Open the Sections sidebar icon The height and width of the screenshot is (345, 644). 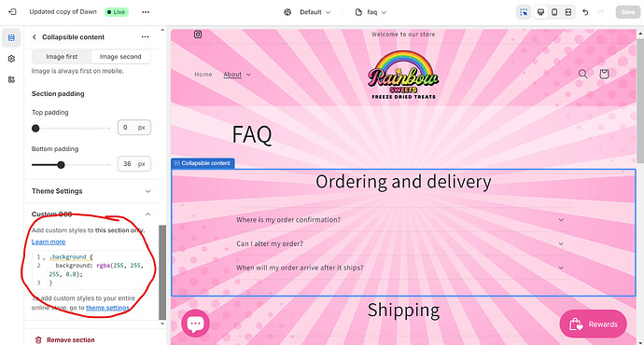(11, 37)
